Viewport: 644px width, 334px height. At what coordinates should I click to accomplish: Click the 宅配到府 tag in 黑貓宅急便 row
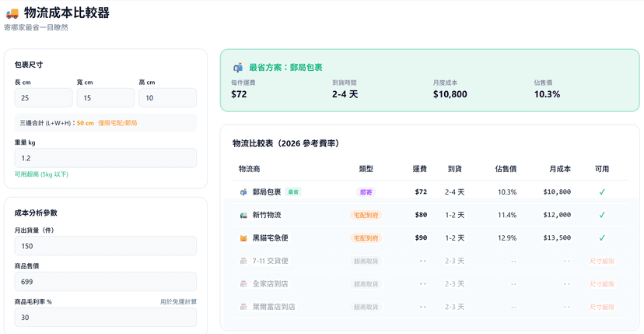tap(366, 237)
